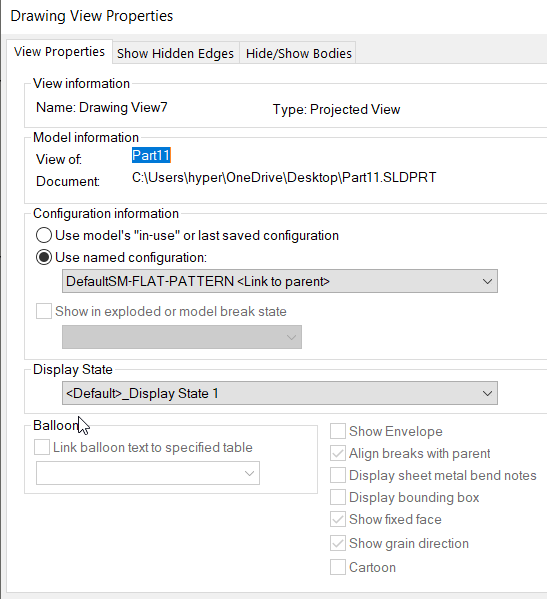
Task: Open the balloon table dropdown
Action: [148, 473]
